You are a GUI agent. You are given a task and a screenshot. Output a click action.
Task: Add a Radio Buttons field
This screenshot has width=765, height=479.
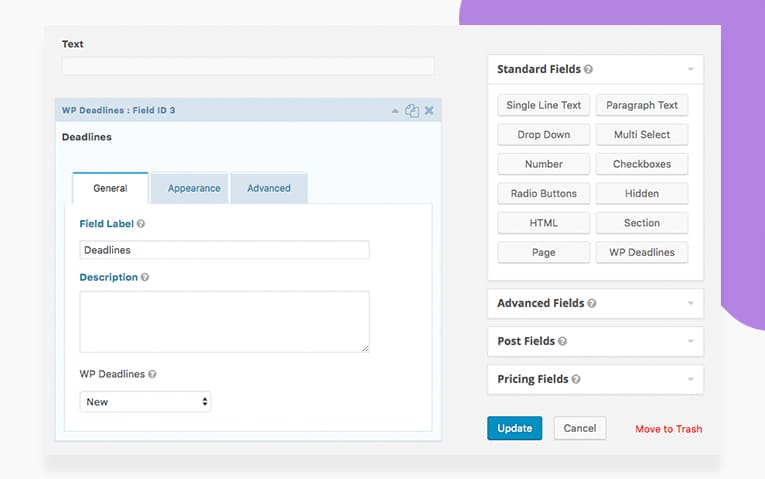tap(544, 194)
